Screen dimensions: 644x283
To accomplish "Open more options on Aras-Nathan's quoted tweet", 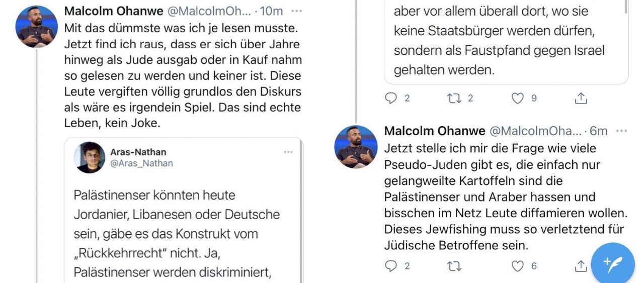I will pyautogui.click(x=288, y=152).
